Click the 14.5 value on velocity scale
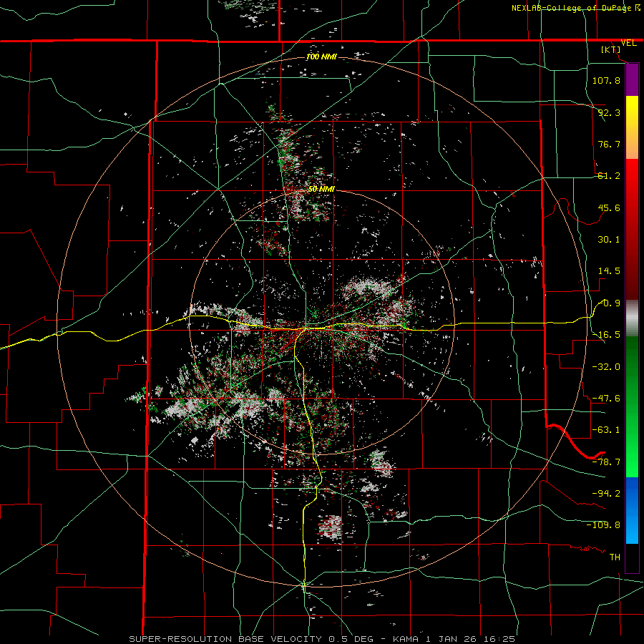Viewport: 644px width, 644px height. coord(609,271)
